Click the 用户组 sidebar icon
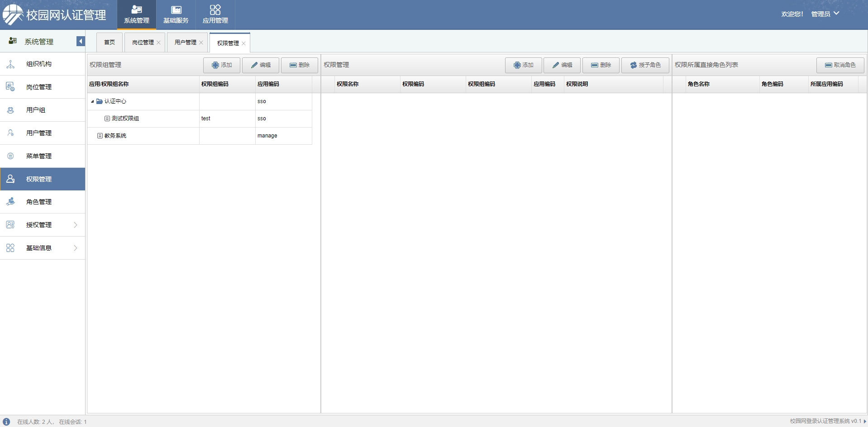The height and width of the screenshot is (427, 868). (x=10, y=110)
